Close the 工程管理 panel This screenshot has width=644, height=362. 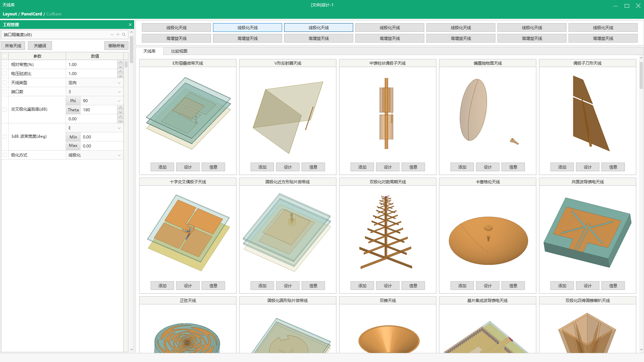coord(130,25)
